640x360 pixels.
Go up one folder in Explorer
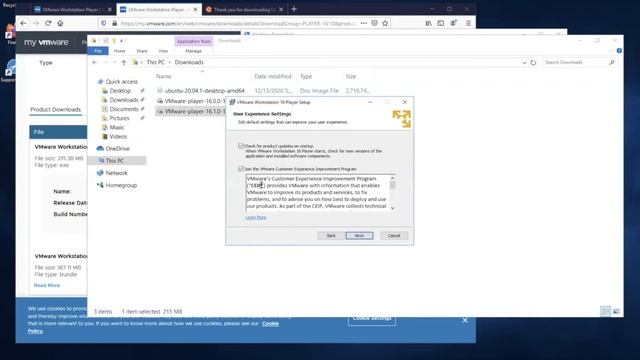tap(124, 62)
